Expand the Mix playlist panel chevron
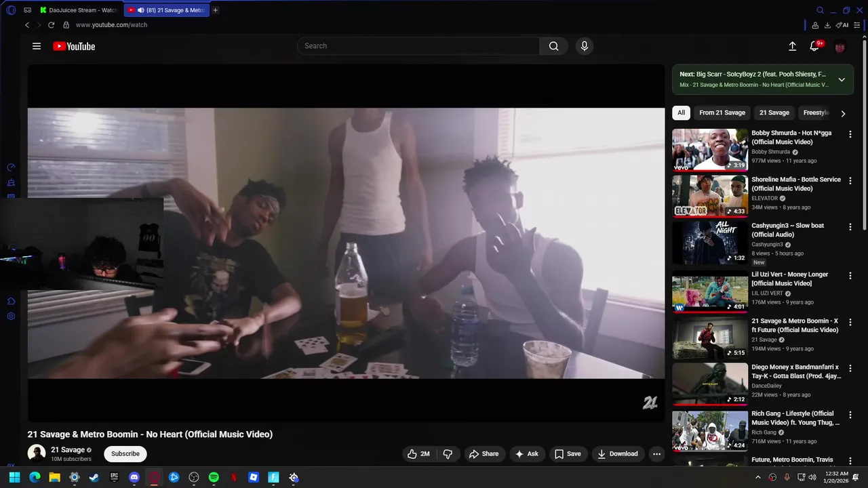Image resolution: width=868 pixels, height=488 pixels. click(x=842, y=79)
